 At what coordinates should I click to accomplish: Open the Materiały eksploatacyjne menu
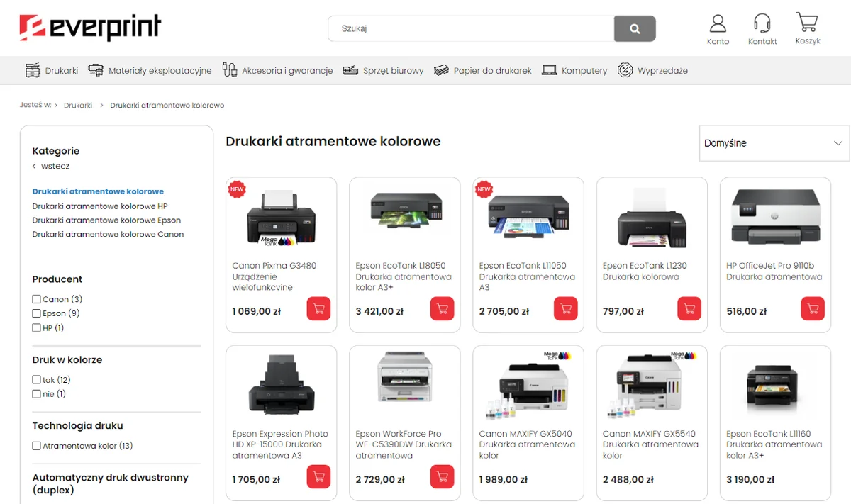(x=160, y=70)
